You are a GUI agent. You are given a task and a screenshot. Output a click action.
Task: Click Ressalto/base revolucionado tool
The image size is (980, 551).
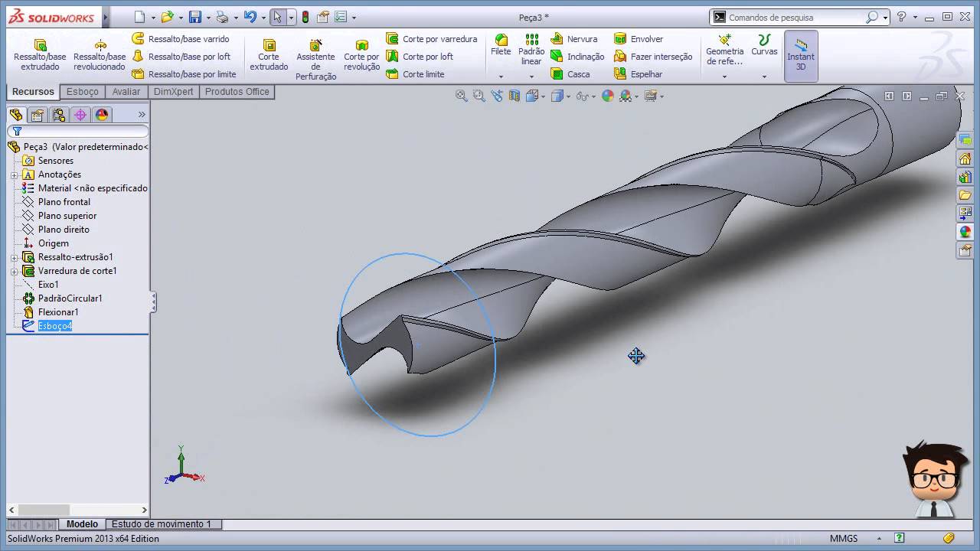pyautogui.click(x=100, y=55)
